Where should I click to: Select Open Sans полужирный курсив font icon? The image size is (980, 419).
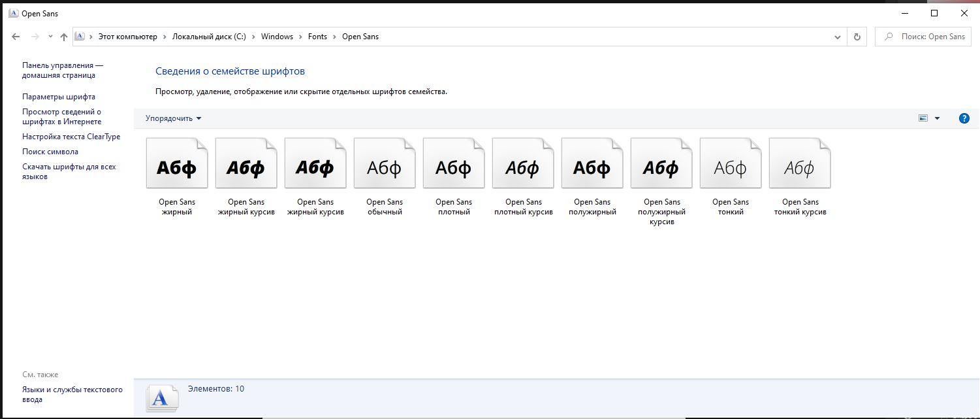[x=661, y=169]
